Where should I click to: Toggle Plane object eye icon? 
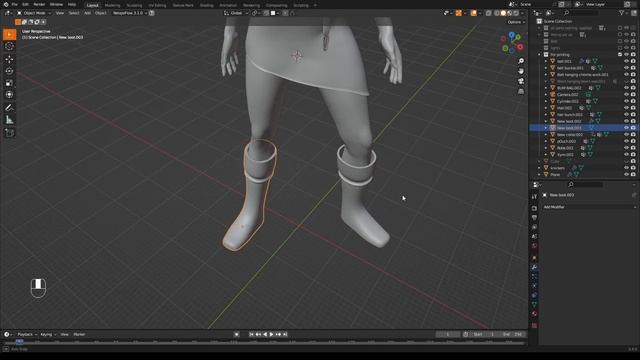[626, 174]
